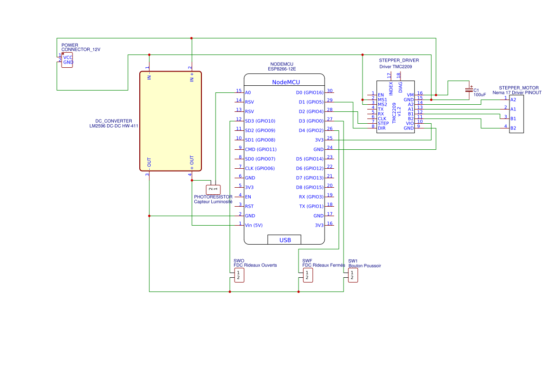Select the Vin (5V) pin on NodeMCU
The image size is (554, 392).
(x=253, y=225)
